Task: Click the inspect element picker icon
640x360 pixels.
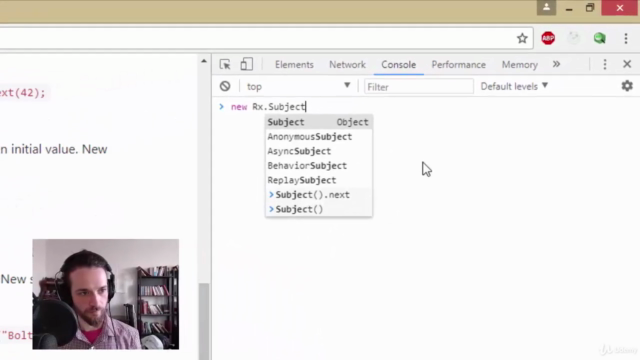Action: click(x=225, y=64)
